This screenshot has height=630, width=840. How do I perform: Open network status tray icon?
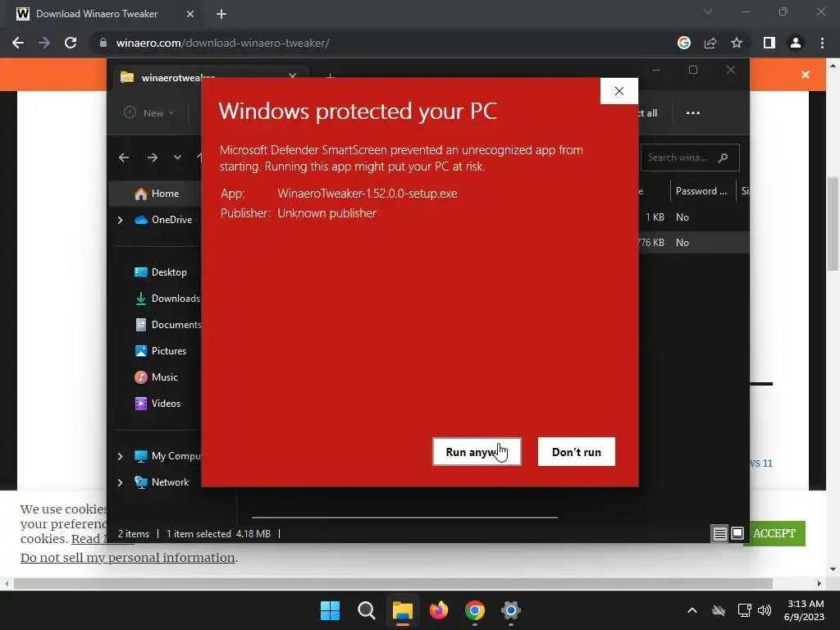(x=744, y=610)
